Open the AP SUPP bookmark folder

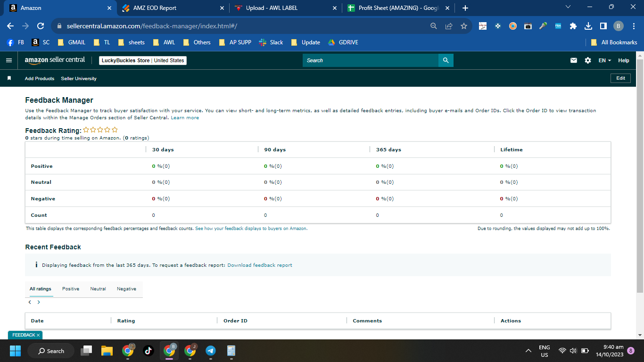coord(235,42)
